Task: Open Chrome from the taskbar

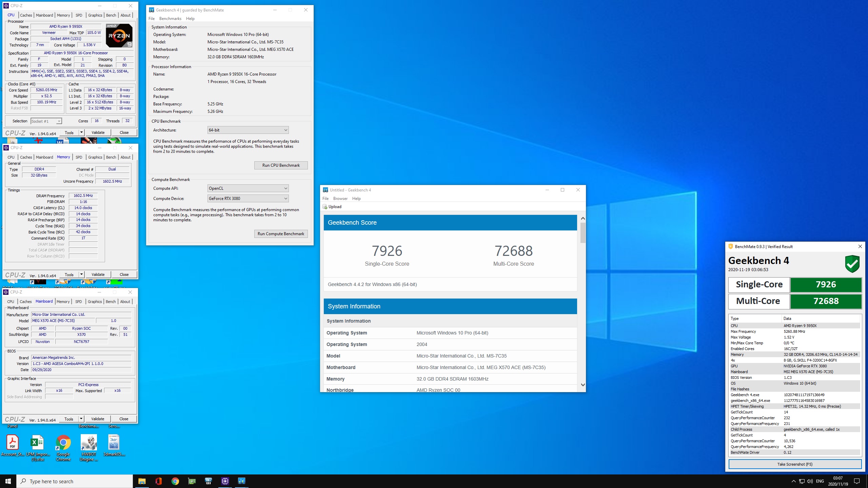Action: pyautogui.click(x=175, y=481)
